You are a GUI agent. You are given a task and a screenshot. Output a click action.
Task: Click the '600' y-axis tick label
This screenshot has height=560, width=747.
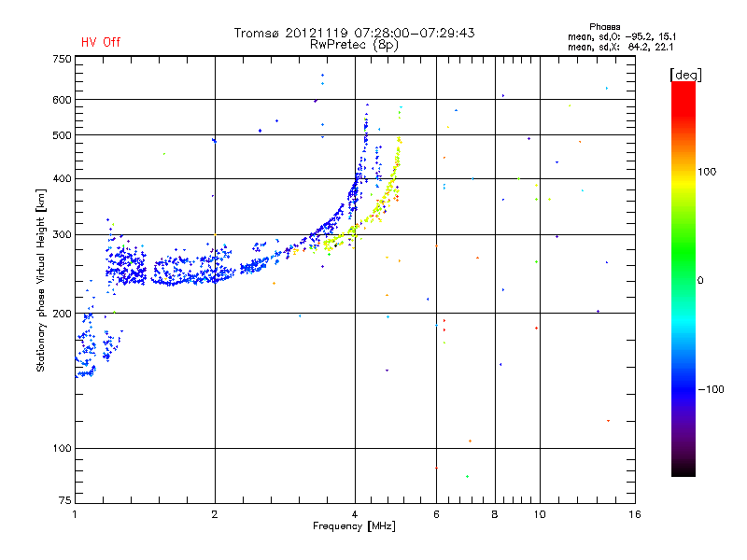tap(62, 100)
